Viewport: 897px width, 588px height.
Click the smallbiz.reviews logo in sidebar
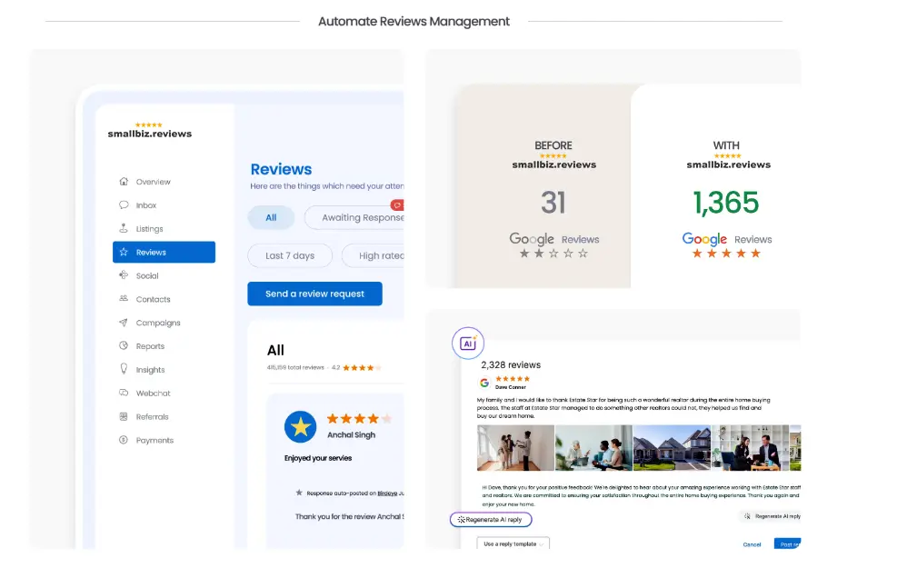tap(150, 130)
